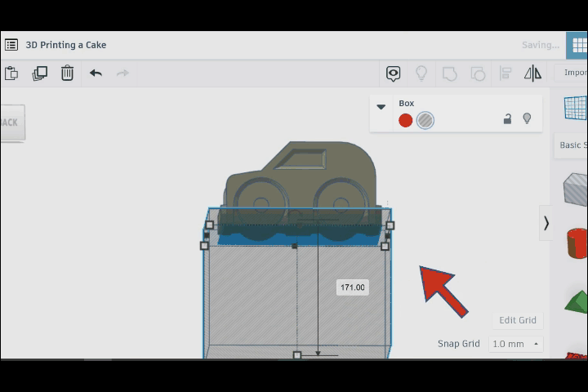Viewport: 588px width, 392px height.
Task: Click the Mirror flip icon
Action: (x=532, y=73)
